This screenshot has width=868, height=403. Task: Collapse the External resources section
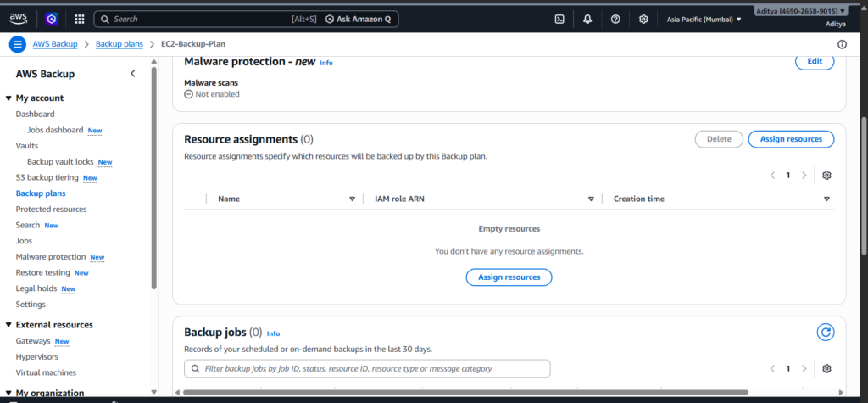point(8,325)
